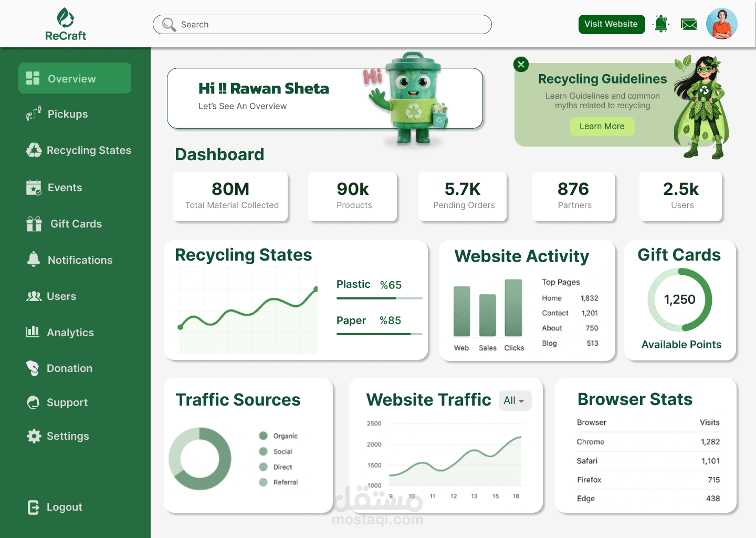The height and width of the screenshot is (538, 756).
Task: Select the Overview tab in the sidebar
Action: (75, 78)
